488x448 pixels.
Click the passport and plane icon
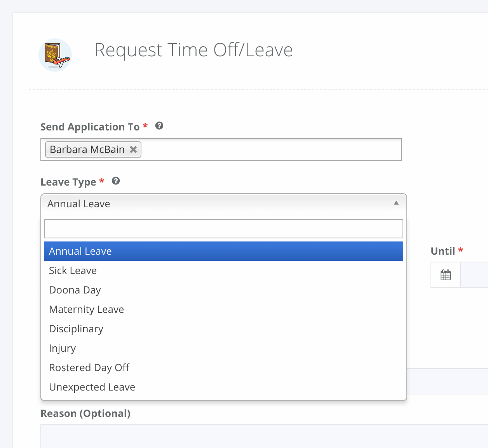coord(55,55)
